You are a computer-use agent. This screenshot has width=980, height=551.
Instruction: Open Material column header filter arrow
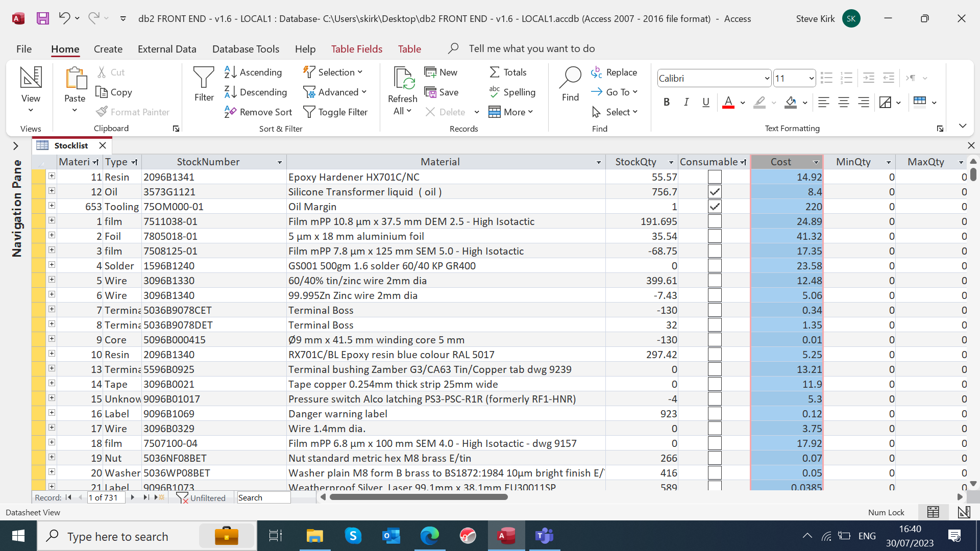(598, 162)
